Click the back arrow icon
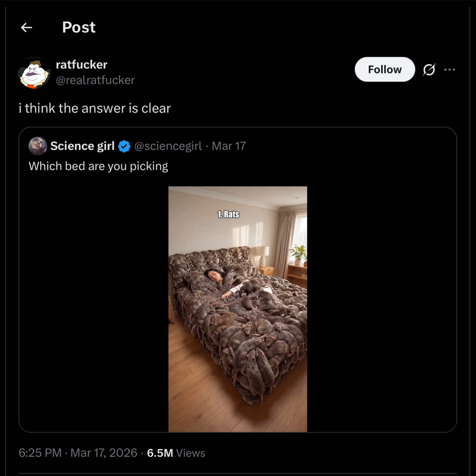Image resolution: width=476 pixels, height=476 pixels. coord(27,27)
